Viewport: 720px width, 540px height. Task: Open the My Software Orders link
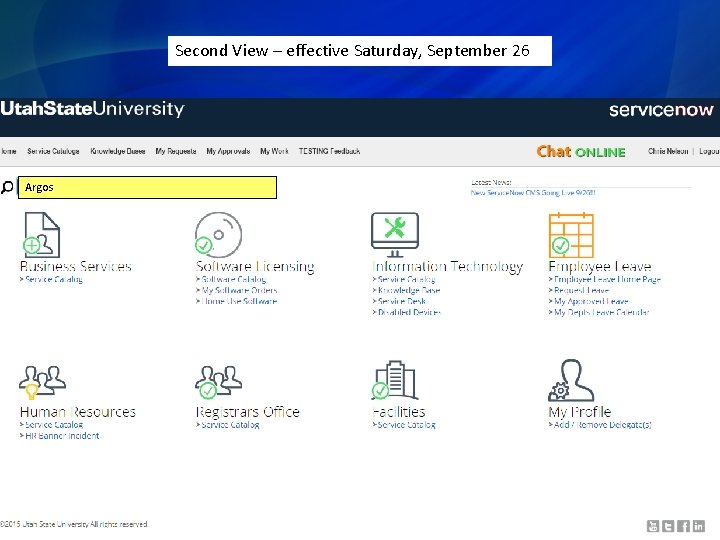click(x=239, y=290)
